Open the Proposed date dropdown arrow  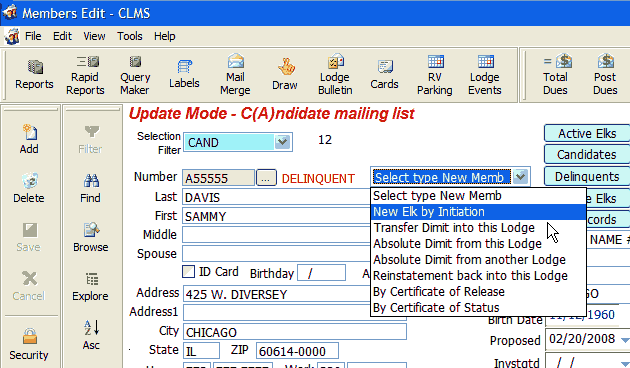[x=624, y=340]
